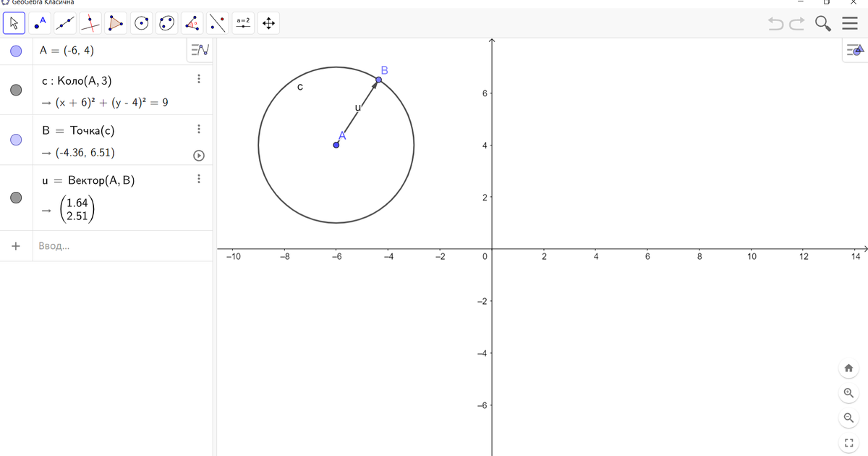The width and height of the screenshot is (868, 456).
Task: Select the Move tool
Action: point(13,22)
